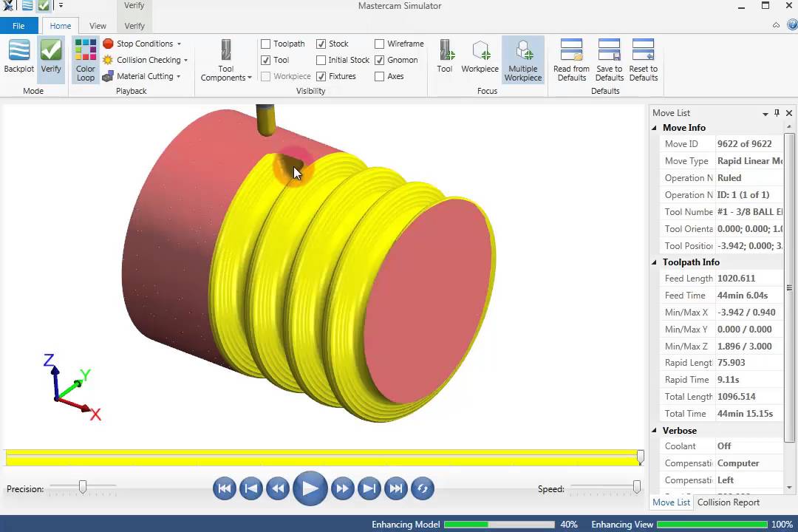
Task: Adjust the Precision slider handle
Action: point(83,487)
